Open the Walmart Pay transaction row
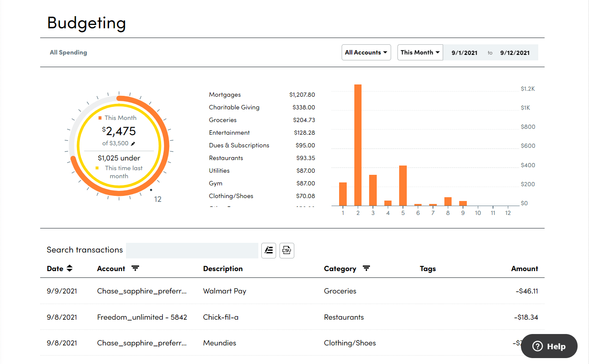 (225, 291)
